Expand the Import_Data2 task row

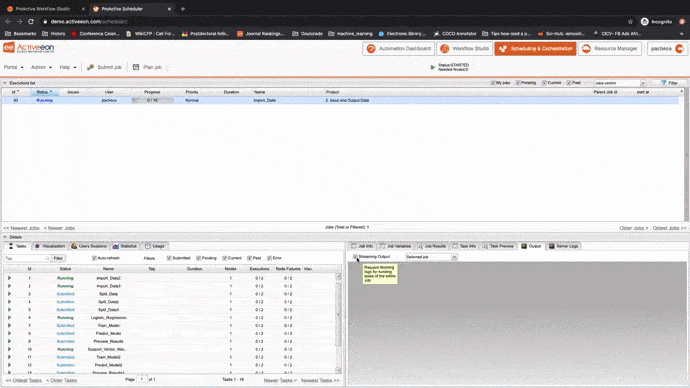click(9, 278)
